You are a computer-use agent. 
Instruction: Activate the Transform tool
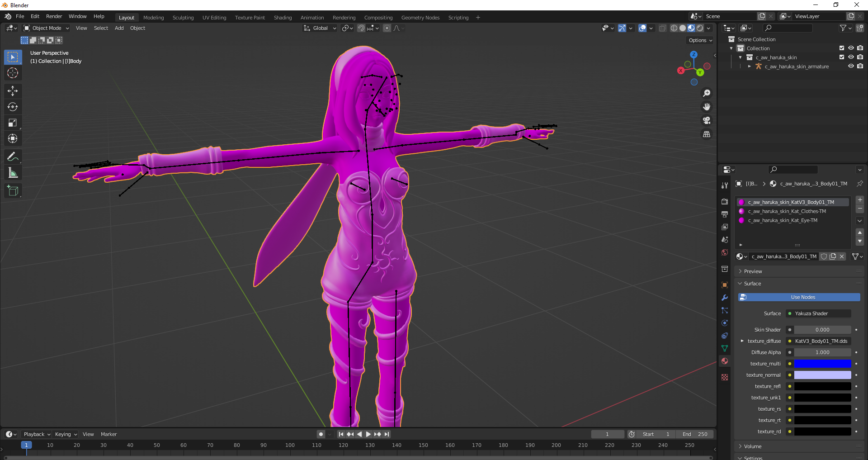(x=13, y=138)
